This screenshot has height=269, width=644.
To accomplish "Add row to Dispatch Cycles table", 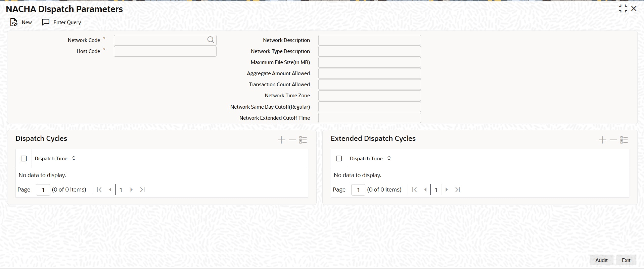I will 281,140.
